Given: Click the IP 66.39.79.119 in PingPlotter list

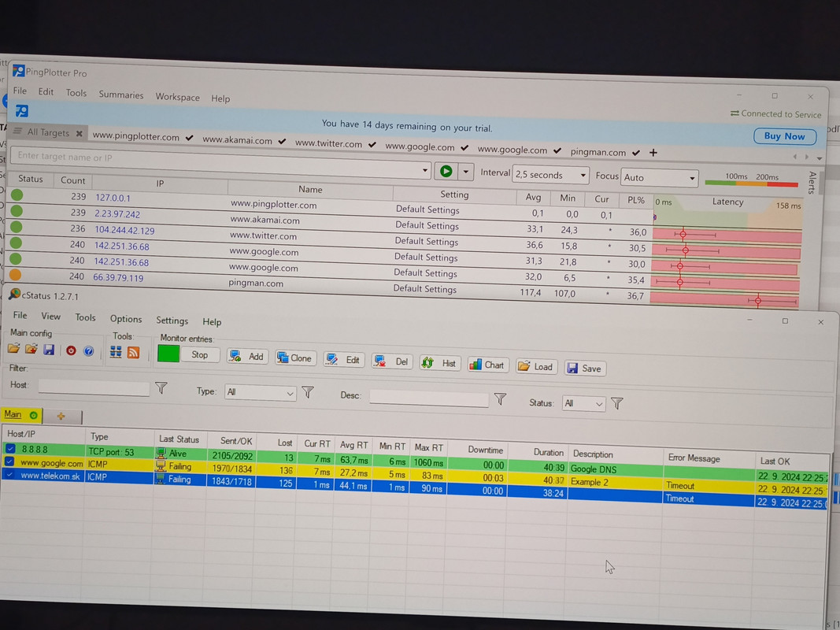Looking at the screenshot, I should click(118, 277).
